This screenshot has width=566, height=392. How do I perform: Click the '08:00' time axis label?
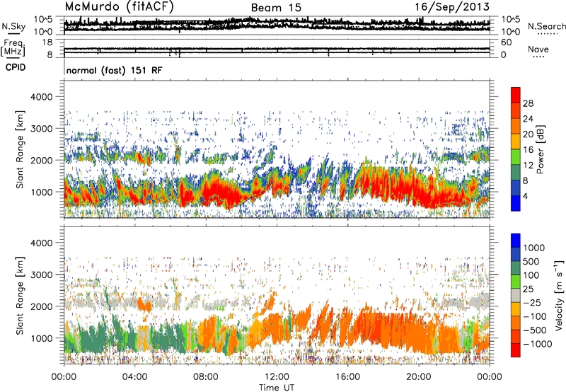coord(206,377)
